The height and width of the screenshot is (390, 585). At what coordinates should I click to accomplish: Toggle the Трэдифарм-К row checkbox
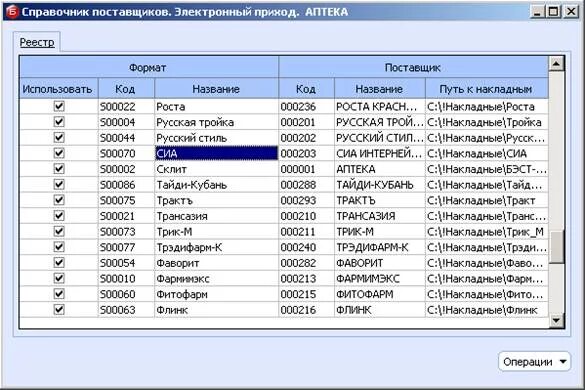click(59, 247)
